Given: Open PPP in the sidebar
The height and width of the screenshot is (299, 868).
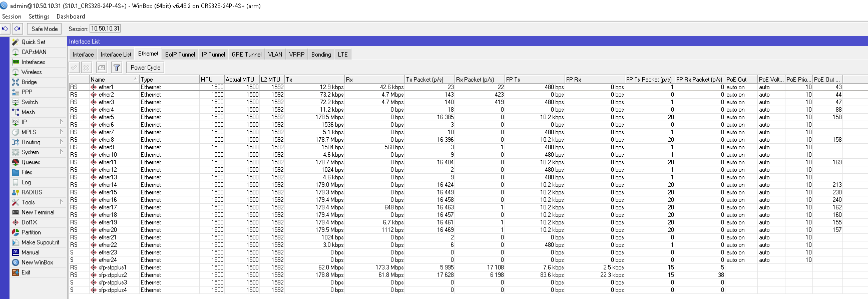Looking at the screenshot, I should coord(27,92).
